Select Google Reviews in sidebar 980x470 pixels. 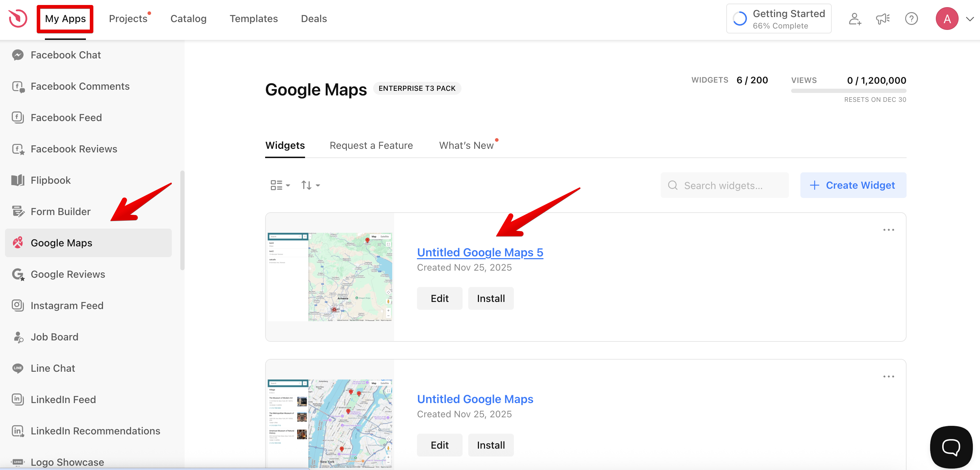(x=68, y=274)
